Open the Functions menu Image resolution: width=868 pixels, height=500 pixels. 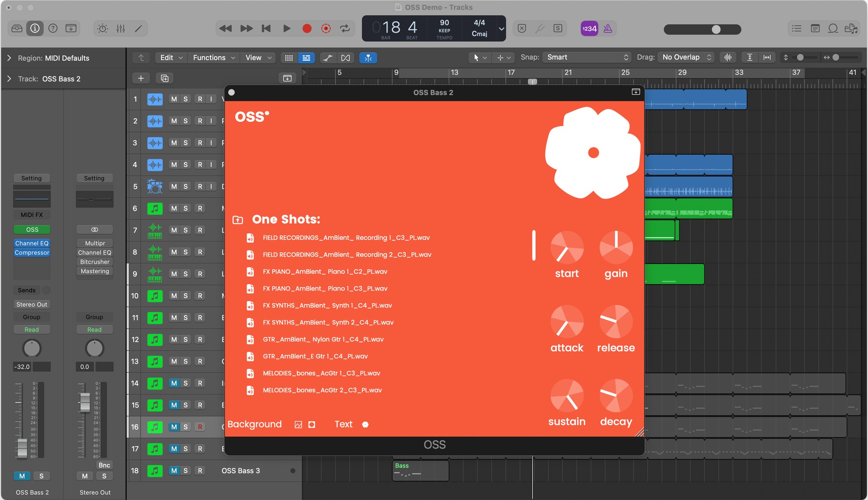[214, 58]
